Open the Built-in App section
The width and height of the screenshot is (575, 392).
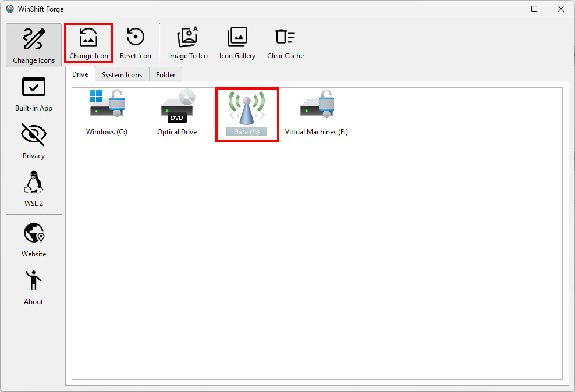(34, 94)
